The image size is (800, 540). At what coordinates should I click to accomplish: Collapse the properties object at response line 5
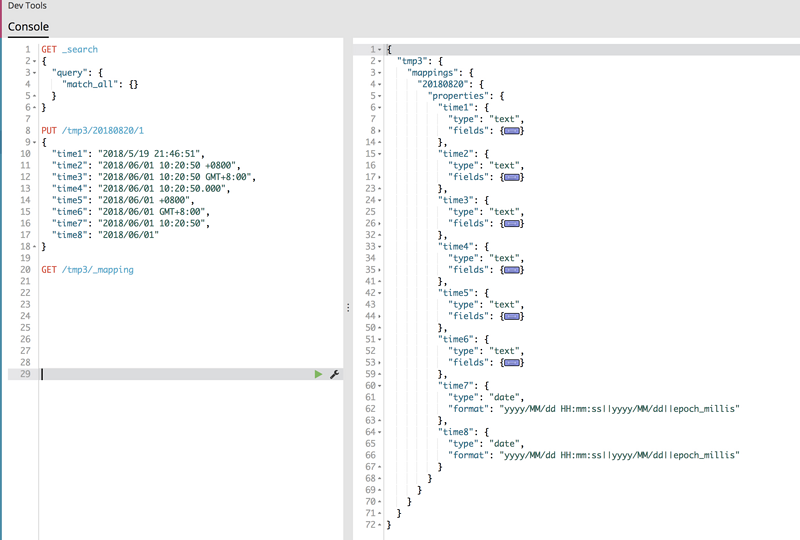[380, 96]
